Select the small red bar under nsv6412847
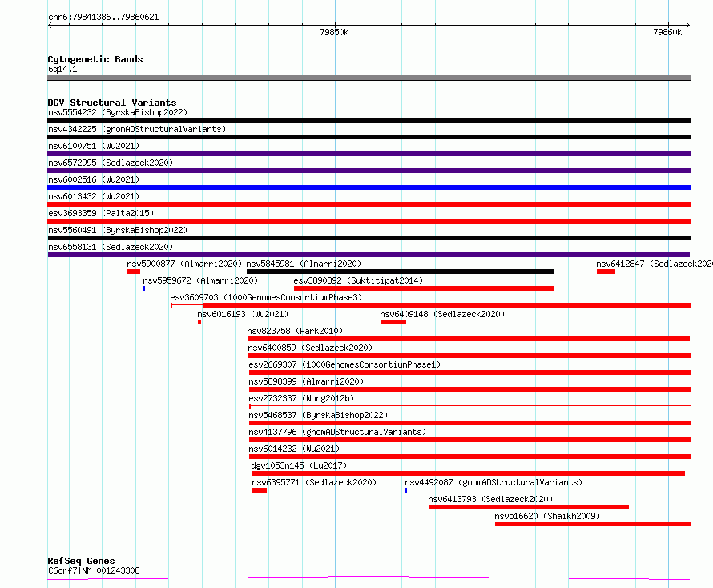Image resolution: width=713 pixels, height=588 pixels. [606, 272]
